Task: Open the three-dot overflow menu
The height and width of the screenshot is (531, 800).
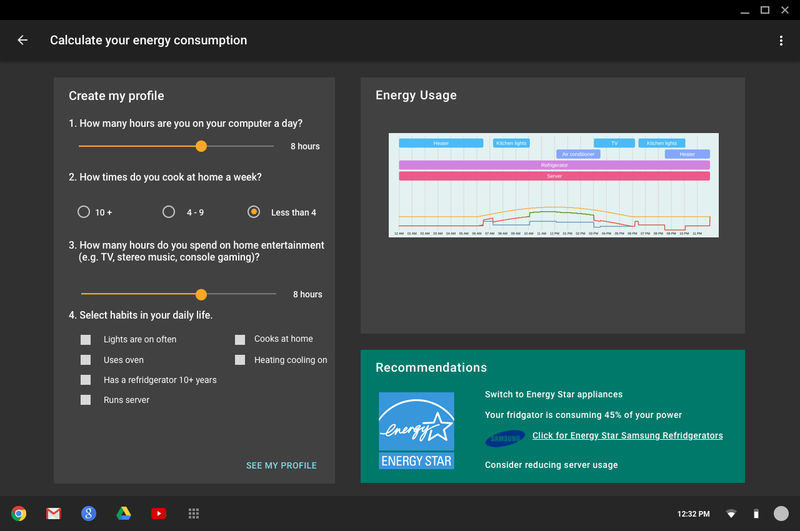Action: tap(781, 41)
